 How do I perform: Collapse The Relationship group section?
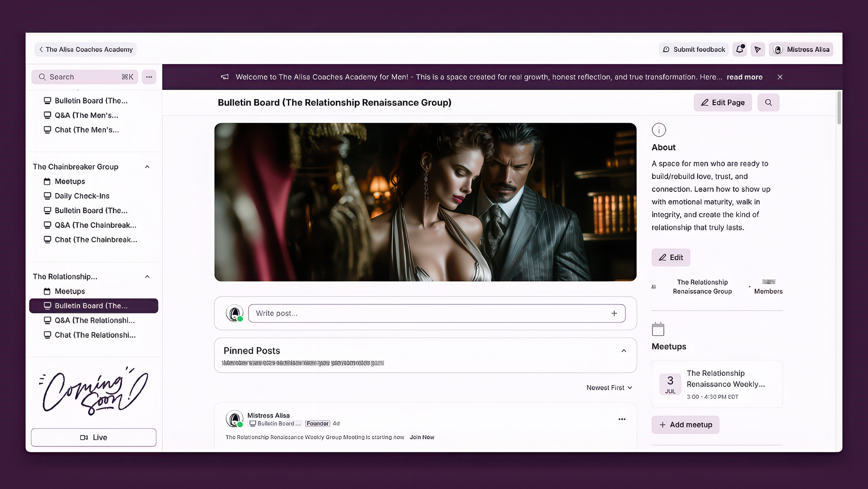(147, 277)
